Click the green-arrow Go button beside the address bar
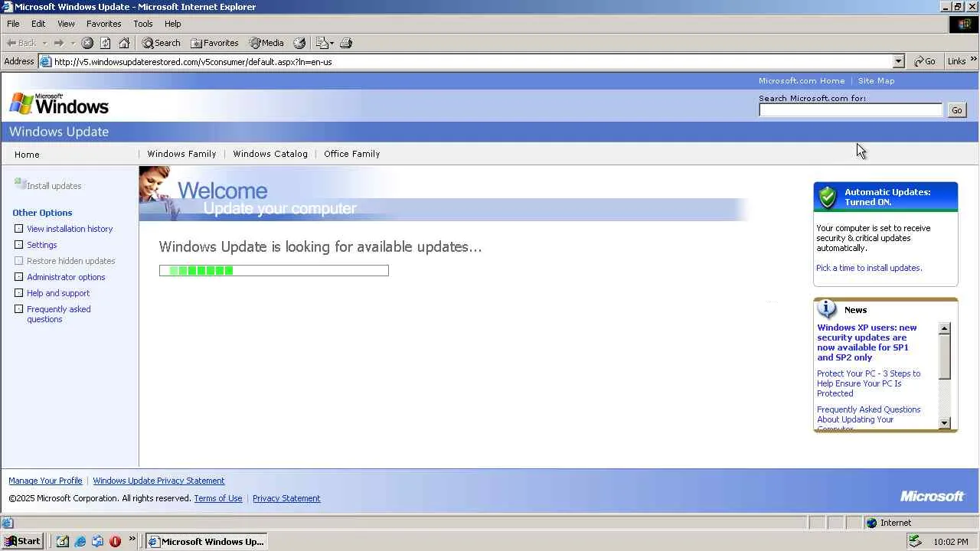 pyautogui.click(x=925, y=61)
